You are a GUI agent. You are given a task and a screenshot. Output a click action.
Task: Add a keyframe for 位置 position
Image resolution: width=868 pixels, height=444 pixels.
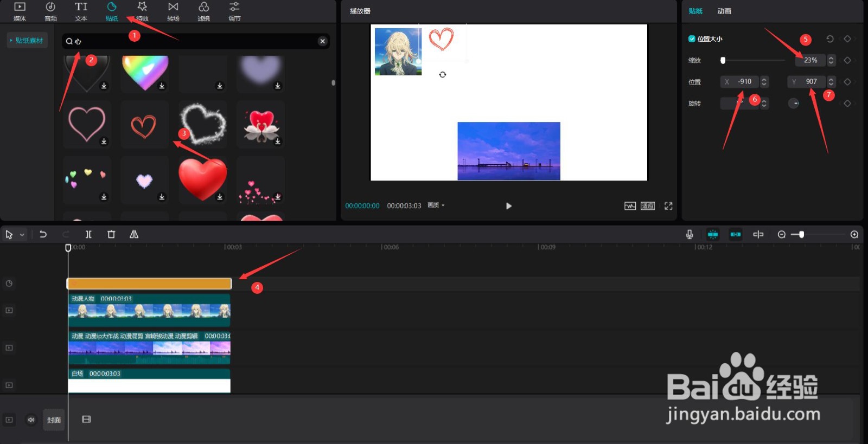847,82
